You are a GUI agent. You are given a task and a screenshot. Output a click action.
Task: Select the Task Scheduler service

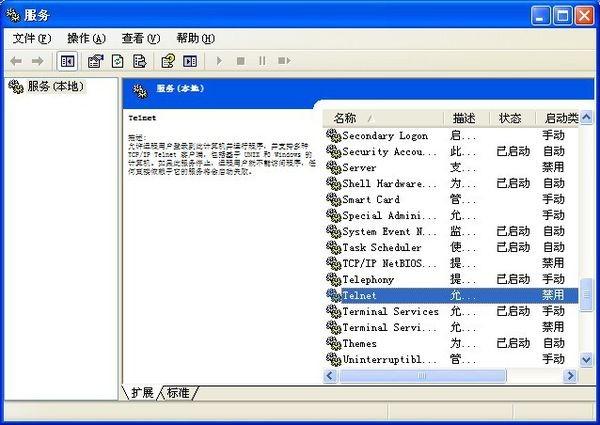tap(452, 248)
